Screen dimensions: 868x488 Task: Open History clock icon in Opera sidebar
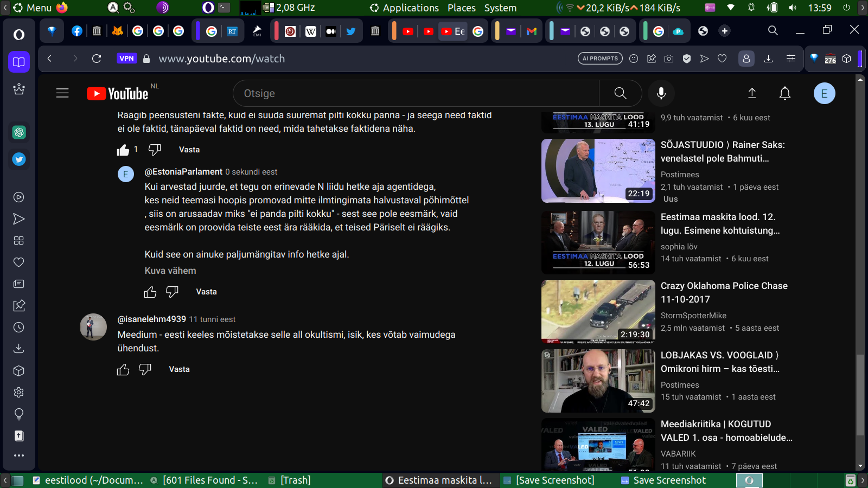[x=19, y=328]
